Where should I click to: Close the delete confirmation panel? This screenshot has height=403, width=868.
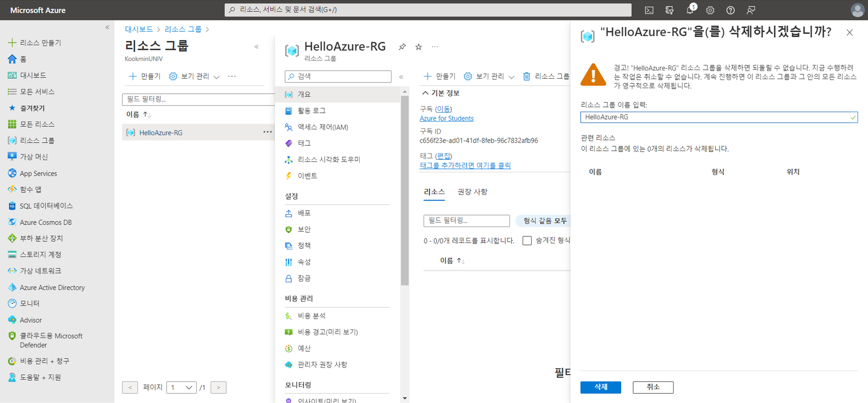[x=849, y=33]
